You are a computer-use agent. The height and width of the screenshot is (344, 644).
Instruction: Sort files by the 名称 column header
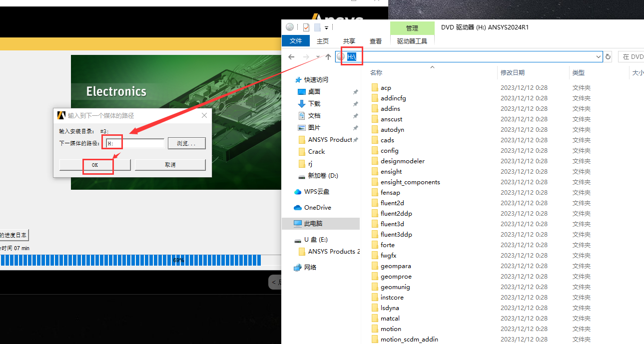(376, 72)
